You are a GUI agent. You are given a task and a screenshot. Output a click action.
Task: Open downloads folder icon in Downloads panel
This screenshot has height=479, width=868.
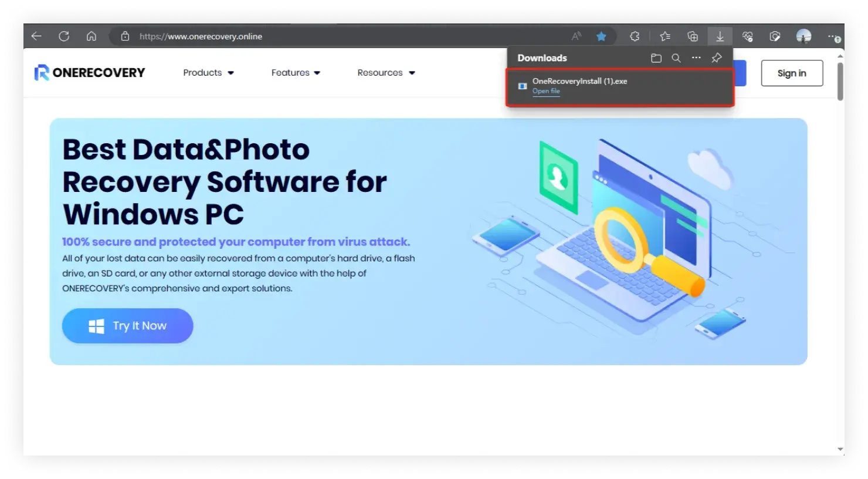[x=656, y=58]
